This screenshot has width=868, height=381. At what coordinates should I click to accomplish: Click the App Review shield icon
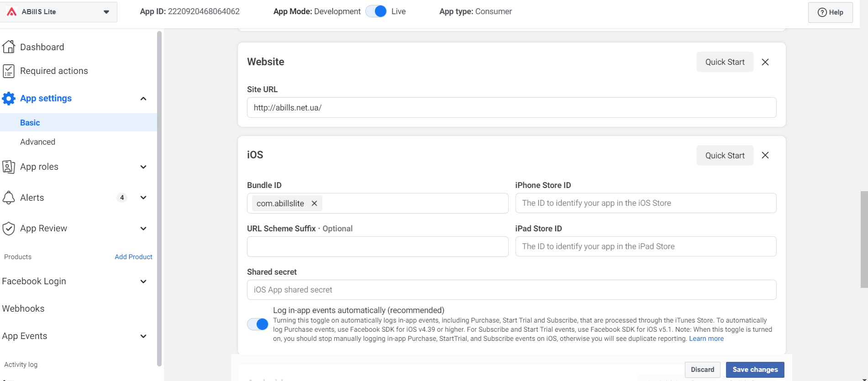pyautogui.click(x=9, y=228)
